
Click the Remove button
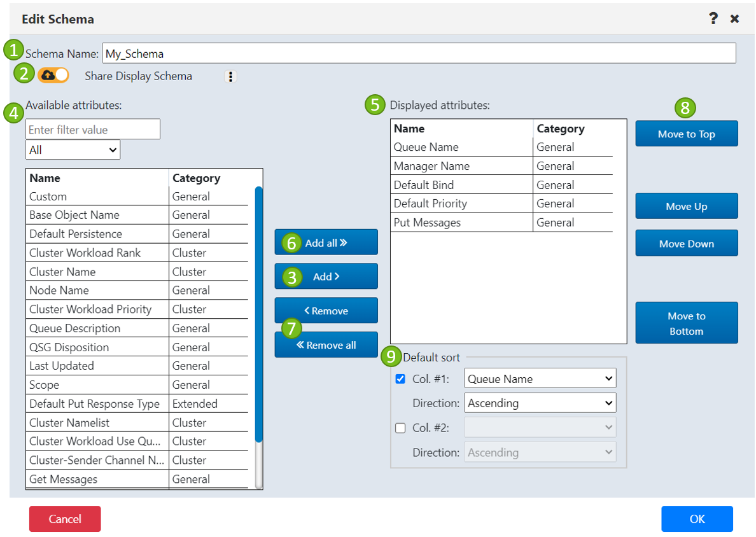[x=326, y=310]
